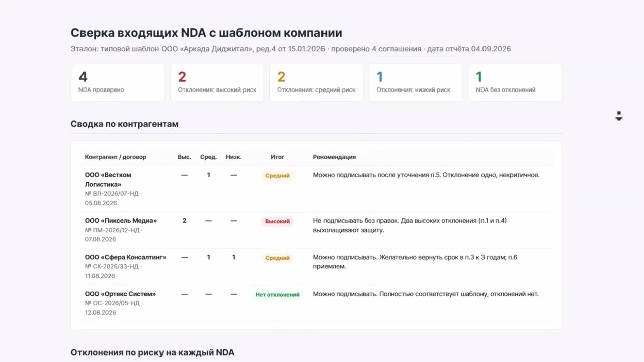Click the autoscroll down-arrow indicator at right
Screen dimensions: 644x362
619,116
